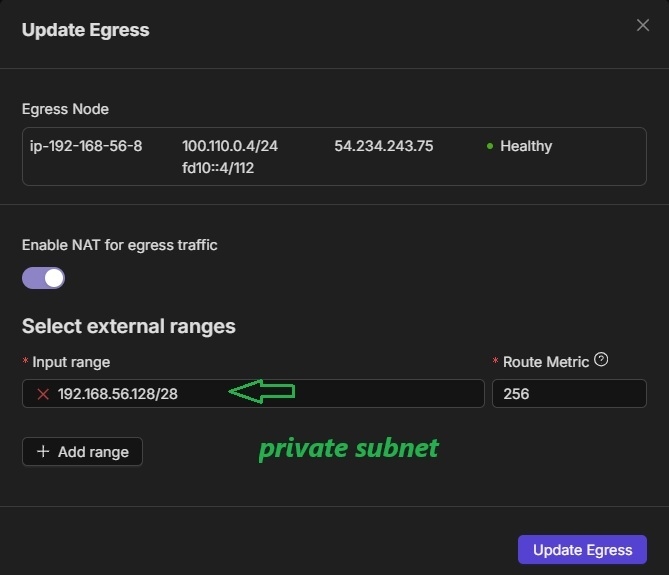
Task: Select the egress node name ip-192-168-56-8
Action: [x=87, y=146]
